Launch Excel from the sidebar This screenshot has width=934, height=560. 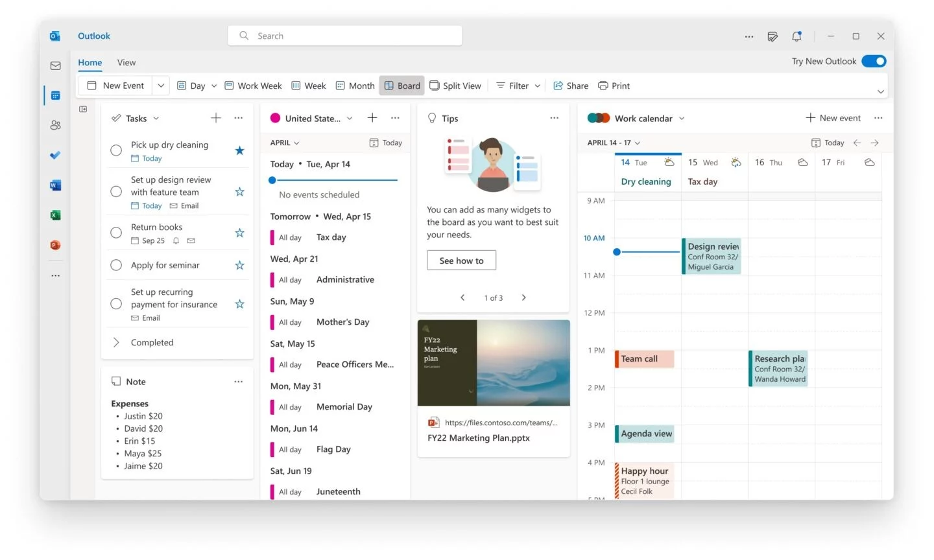[55, 215]
